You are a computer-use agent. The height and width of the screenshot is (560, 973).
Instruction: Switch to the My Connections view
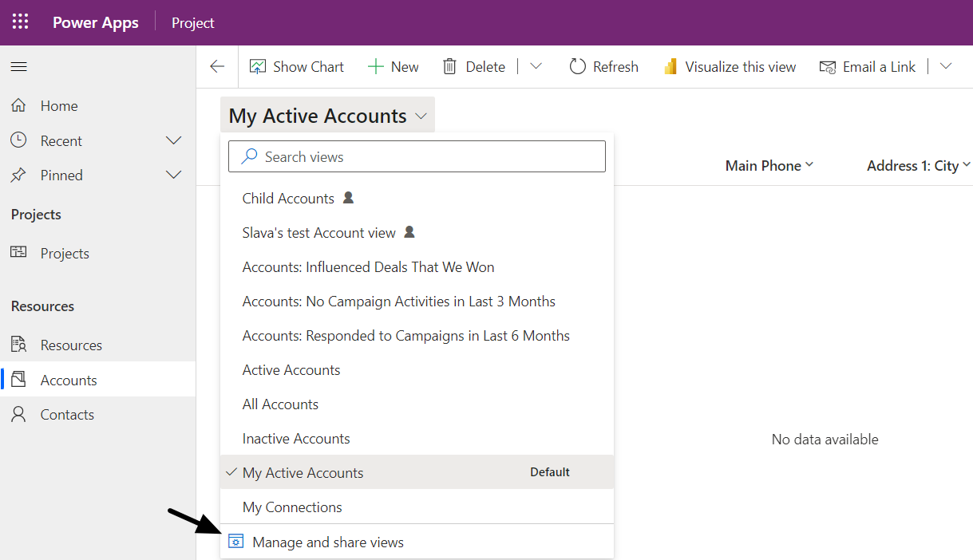tap(417, 507)
